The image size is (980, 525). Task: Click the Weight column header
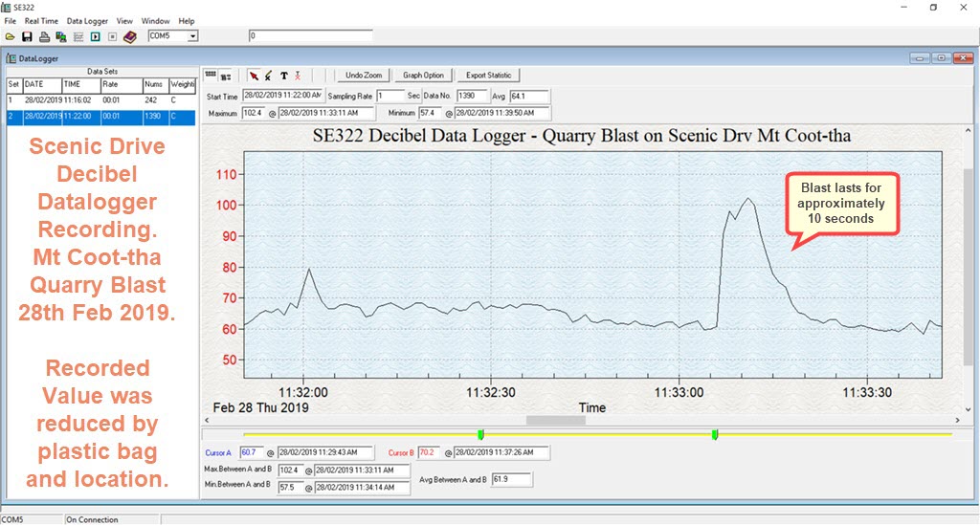coord(182,85)
